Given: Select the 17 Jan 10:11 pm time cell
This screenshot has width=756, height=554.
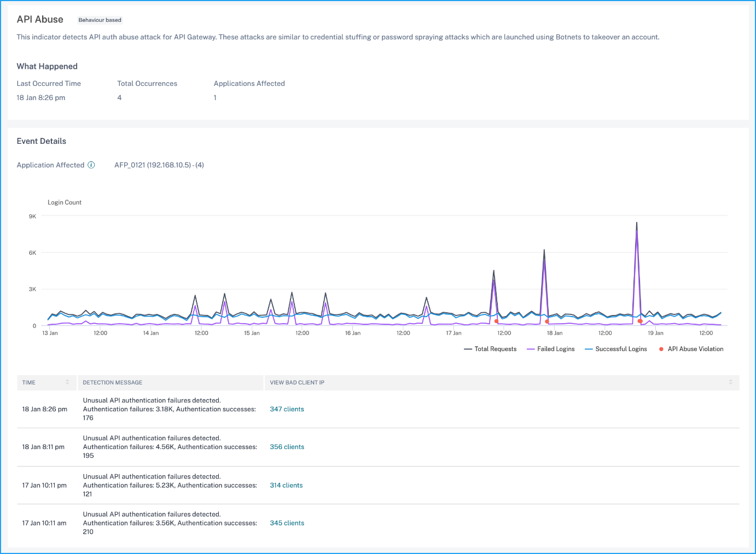Looking at the screenshot, I should pyautogui.click(x=44, y=485).
